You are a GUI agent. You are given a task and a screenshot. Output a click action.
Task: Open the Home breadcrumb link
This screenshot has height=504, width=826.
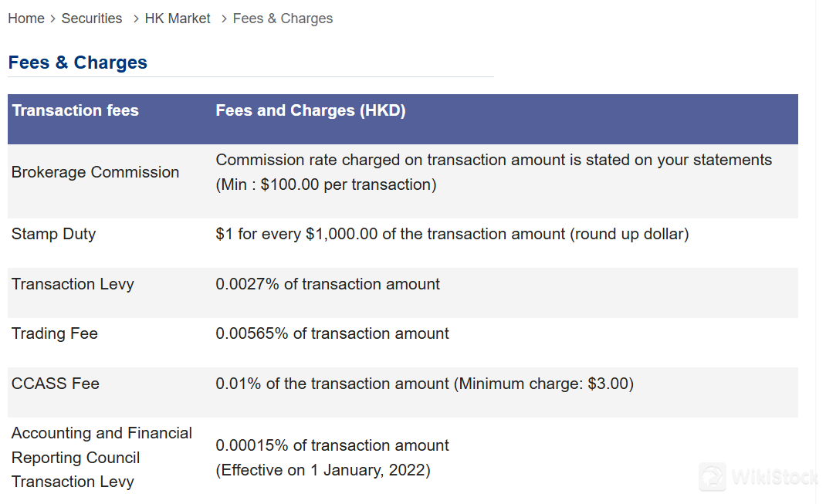(25, 18)
